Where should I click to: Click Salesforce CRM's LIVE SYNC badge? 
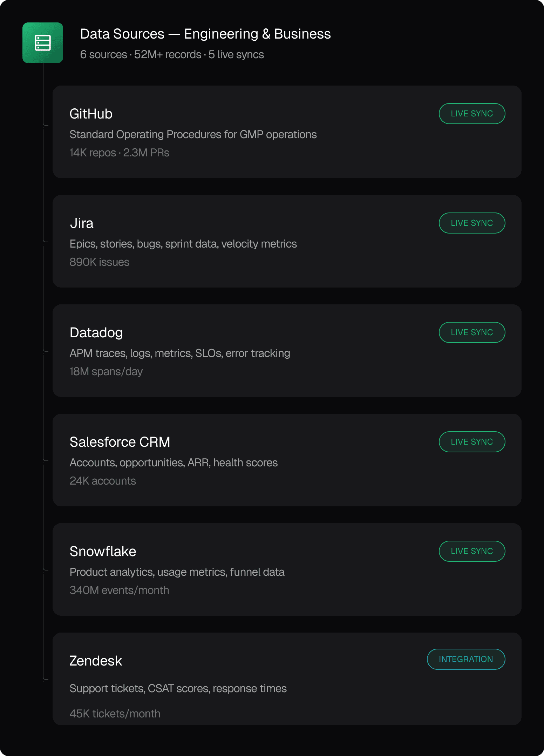pyautogui.click(x=471, y=442)
